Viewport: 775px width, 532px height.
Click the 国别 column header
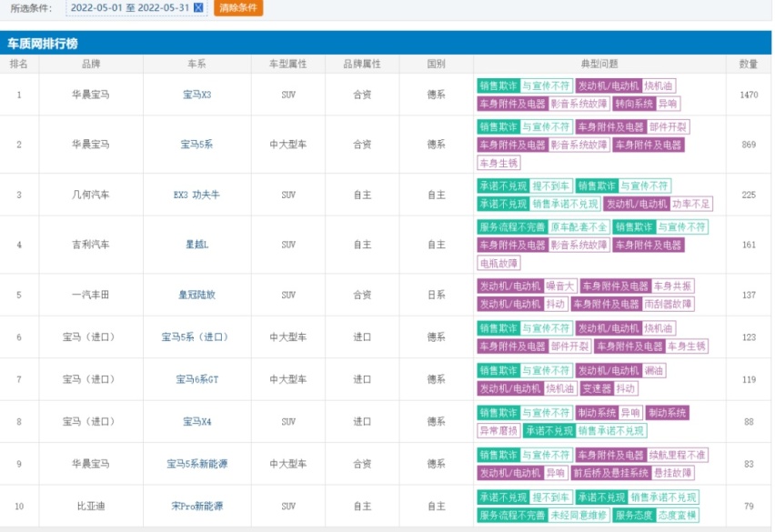pos(437,64)
